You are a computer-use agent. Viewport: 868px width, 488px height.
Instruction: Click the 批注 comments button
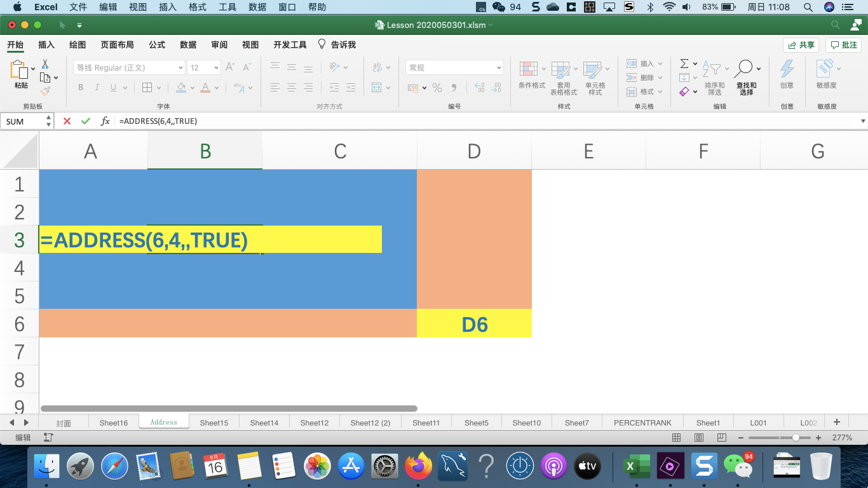click(x=843, y=45)
